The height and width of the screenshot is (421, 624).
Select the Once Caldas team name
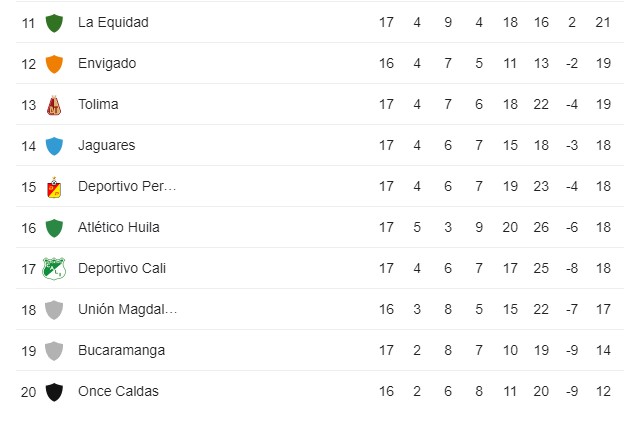pyautogui.click(x=118, y=391)
